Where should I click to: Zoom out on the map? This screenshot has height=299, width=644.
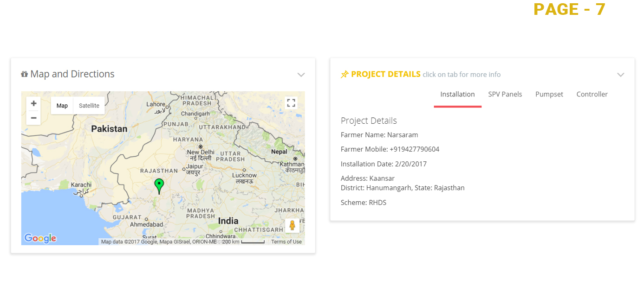pos(33,118)
